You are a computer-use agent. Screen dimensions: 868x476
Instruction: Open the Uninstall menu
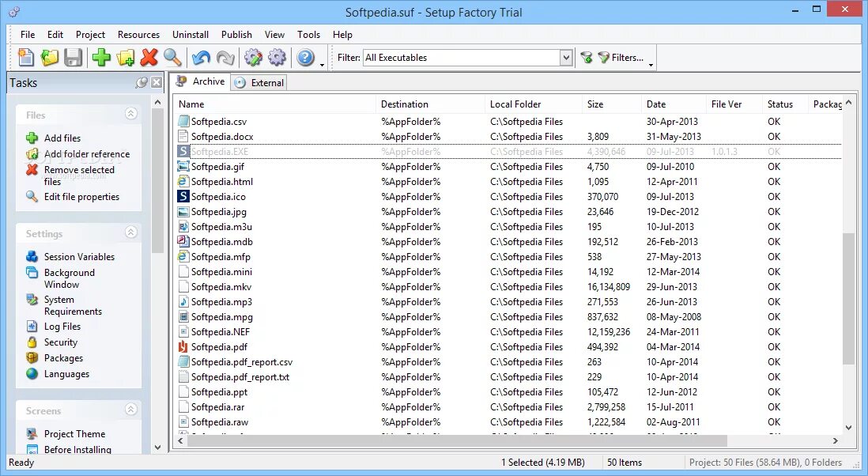(191, 34)
